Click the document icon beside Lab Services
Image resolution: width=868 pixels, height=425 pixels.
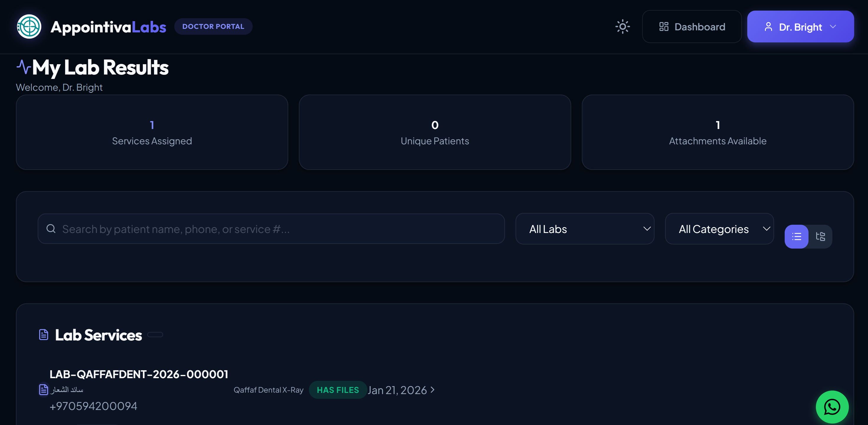point(44,334)
